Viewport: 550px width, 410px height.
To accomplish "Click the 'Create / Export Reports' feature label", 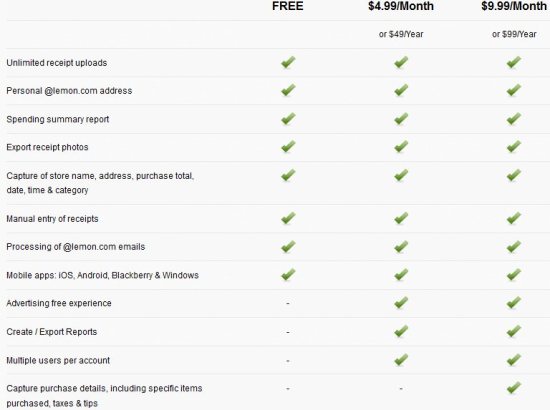I will 52,332.
